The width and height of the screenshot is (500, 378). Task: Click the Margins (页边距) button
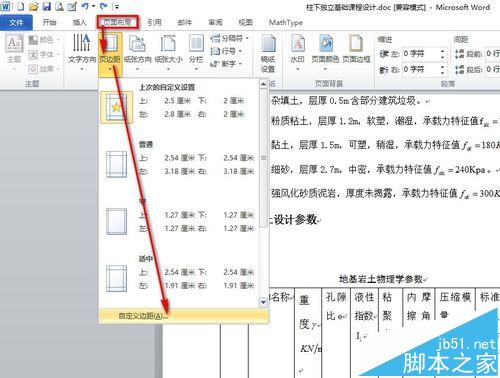click(110, 53)
